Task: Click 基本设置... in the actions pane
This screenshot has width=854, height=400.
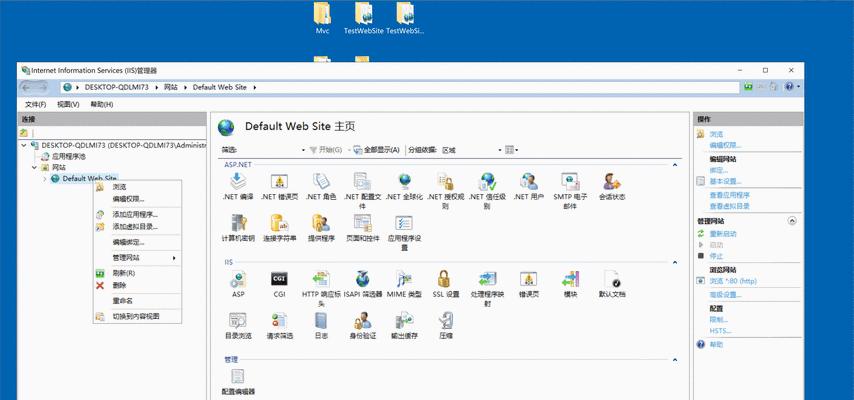Action: pyautogui.click(x=725, y=181)
